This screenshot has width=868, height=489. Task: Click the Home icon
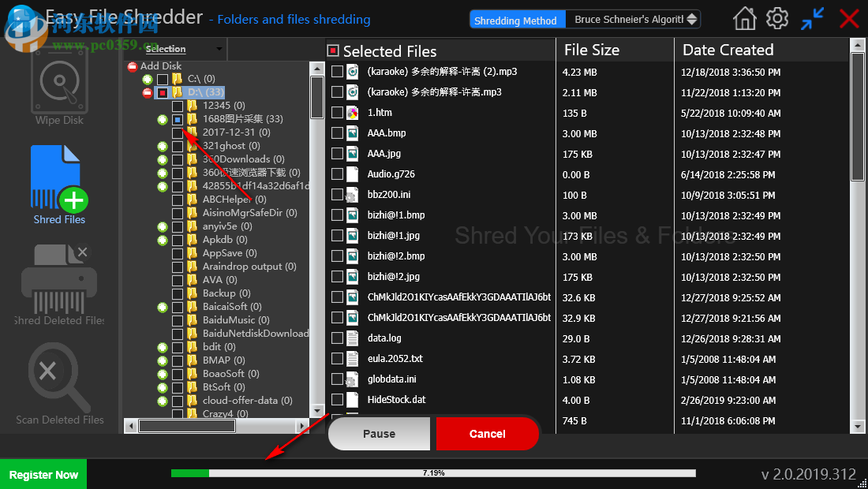pos(744,18)
